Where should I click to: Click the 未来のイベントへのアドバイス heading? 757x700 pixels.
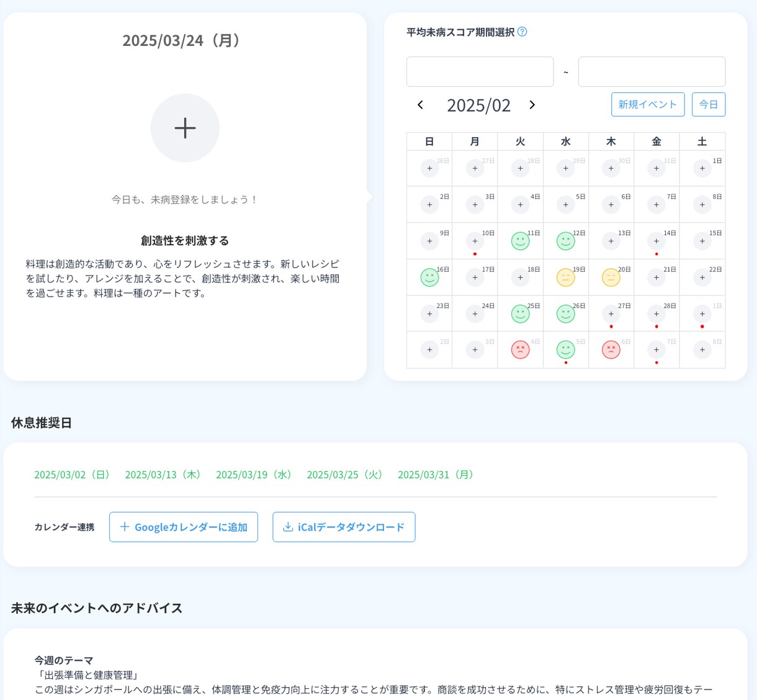[x=97, y=608]
